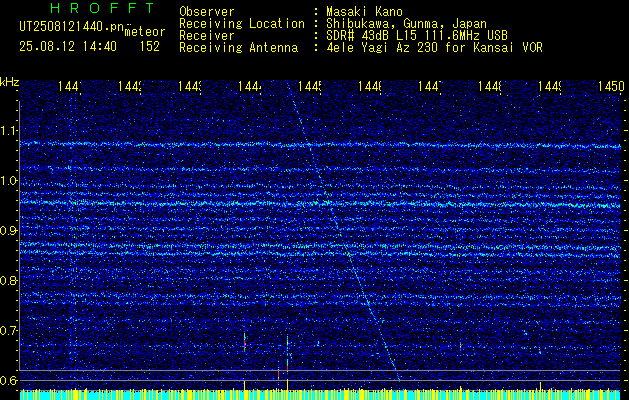Click the 1443 time axis marker

[190, 86]
